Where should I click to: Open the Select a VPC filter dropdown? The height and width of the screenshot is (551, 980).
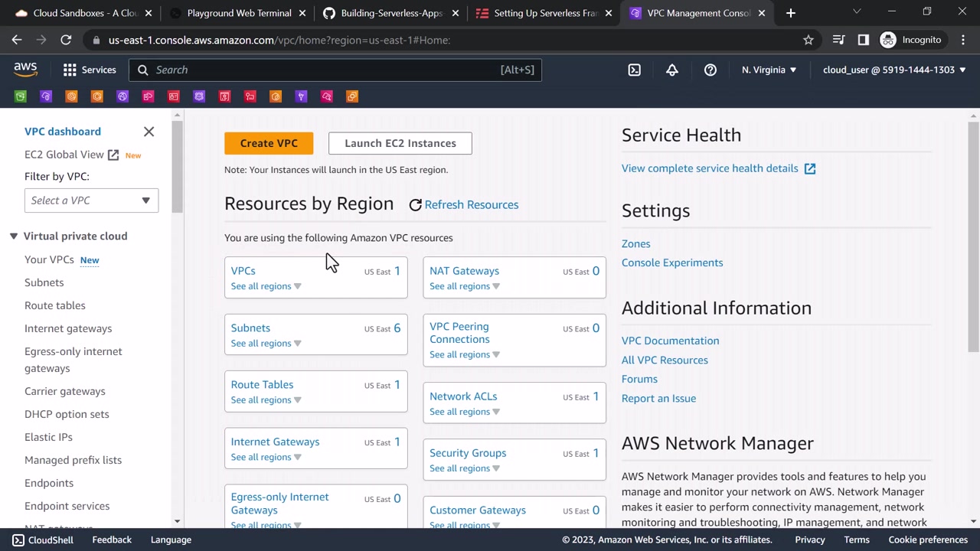[91, 201]
